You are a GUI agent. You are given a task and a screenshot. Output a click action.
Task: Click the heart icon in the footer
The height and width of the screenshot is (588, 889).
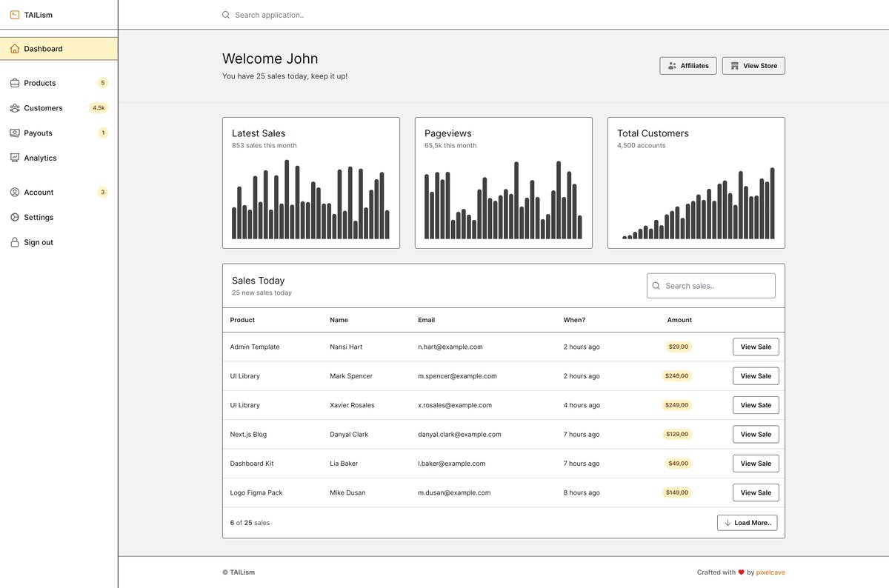click(x=741, y=572)
